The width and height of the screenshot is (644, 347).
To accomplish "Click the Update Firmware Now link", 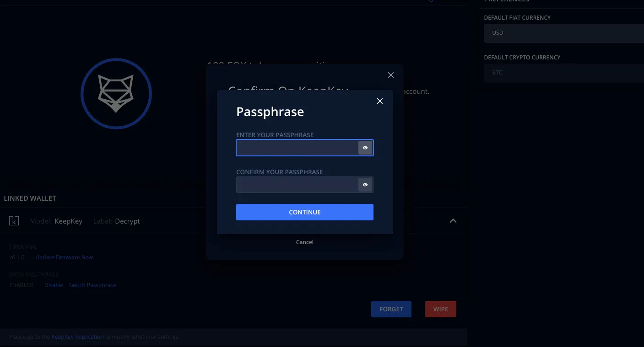I will [x=64, y=257].
